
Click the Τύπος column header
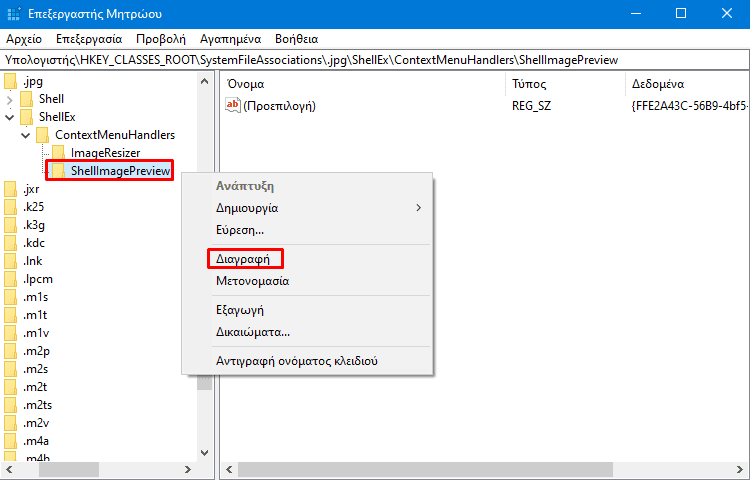(529, 83)
